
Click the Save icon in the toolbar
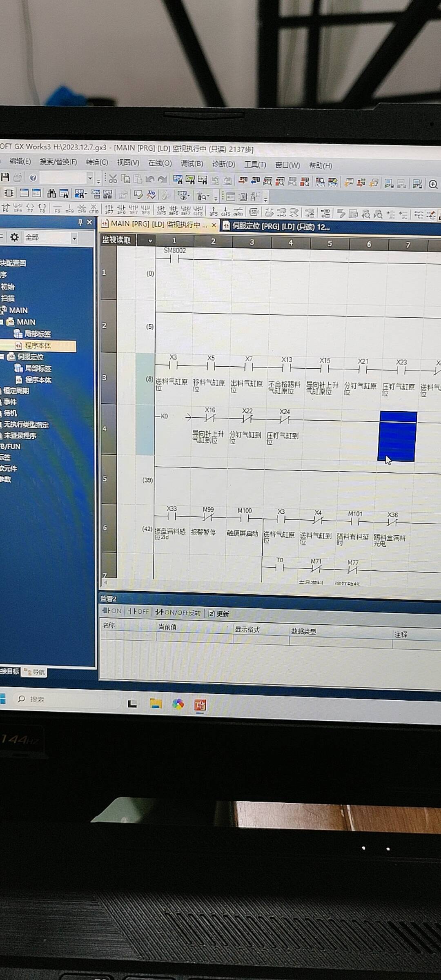point(5,177)
